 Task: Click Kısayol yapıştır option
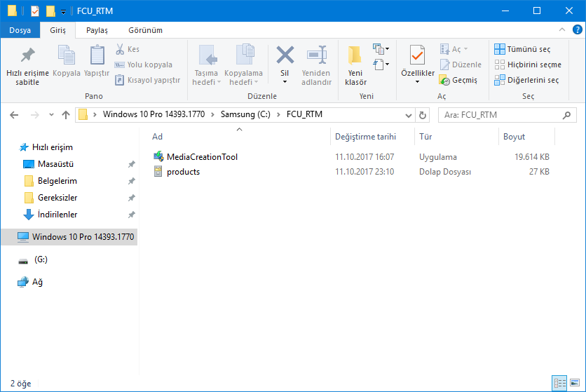[148, 80]
